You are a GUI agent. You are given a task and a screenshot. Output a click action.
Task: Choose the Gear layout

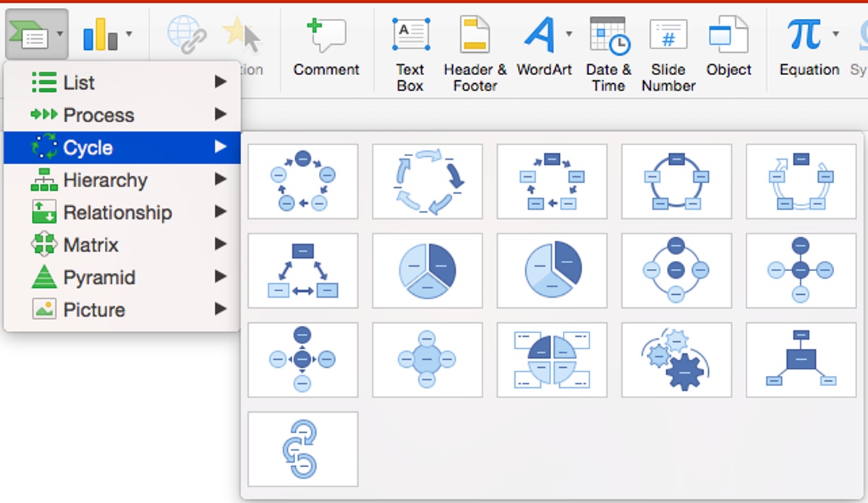point(676,360)
